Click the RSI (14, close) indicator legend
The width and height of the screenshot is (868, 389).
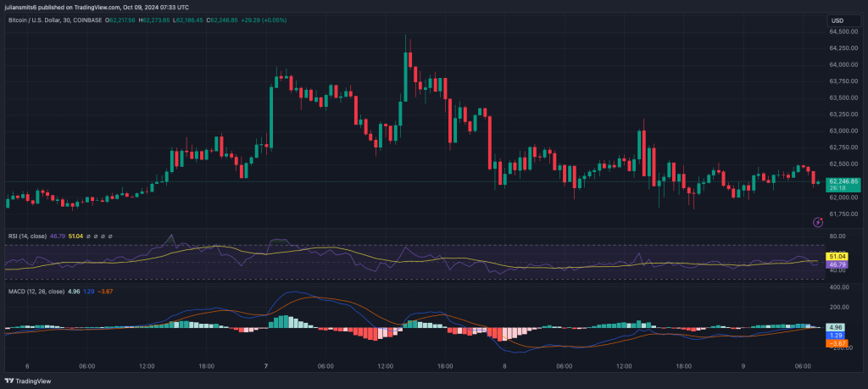[x=28, y=236]
